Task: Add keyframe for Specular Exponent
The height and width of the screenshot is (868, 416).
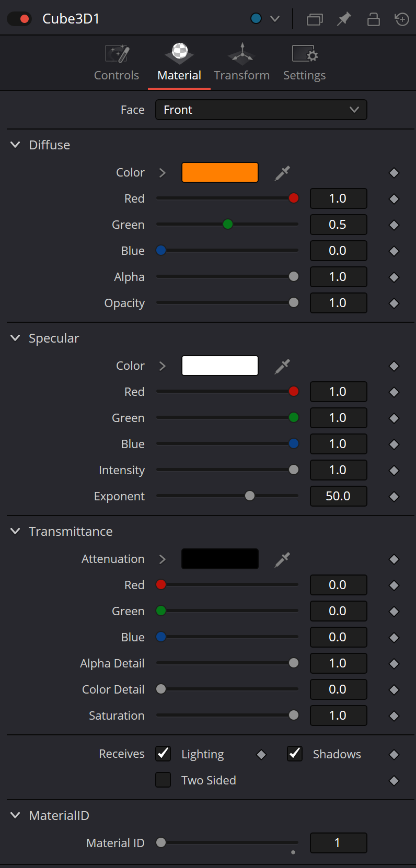Action: (x=394, y=497)
